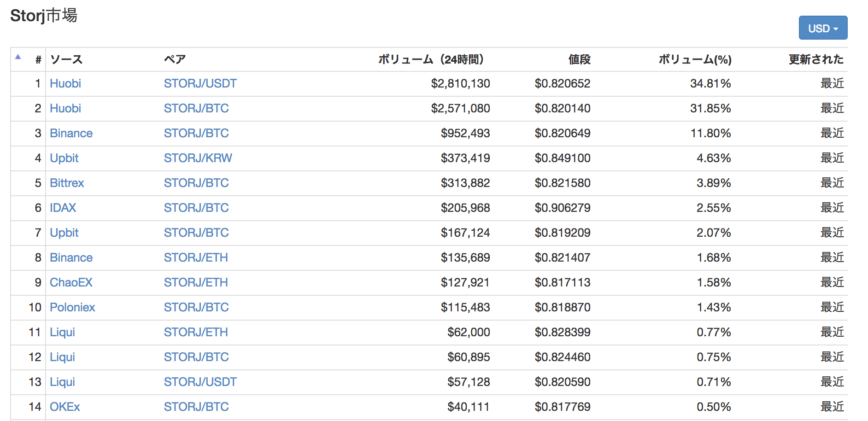
Task: Select the $62,000 volume cell
Action: click(469, 332)
